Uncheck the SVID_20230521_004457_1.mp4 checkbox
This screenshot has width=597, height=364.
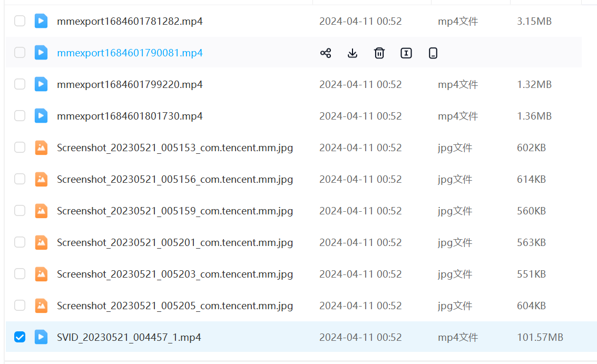[x=19, y=337]
